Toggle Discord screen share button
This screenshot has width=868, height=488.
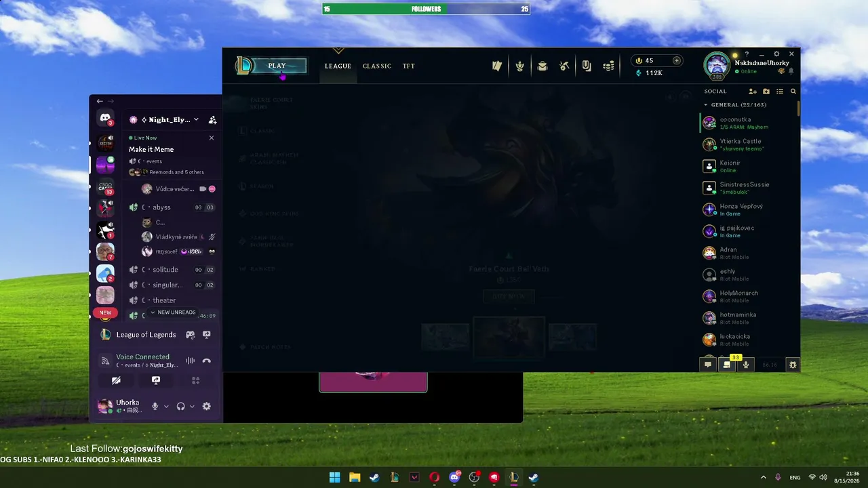[156, 381]
